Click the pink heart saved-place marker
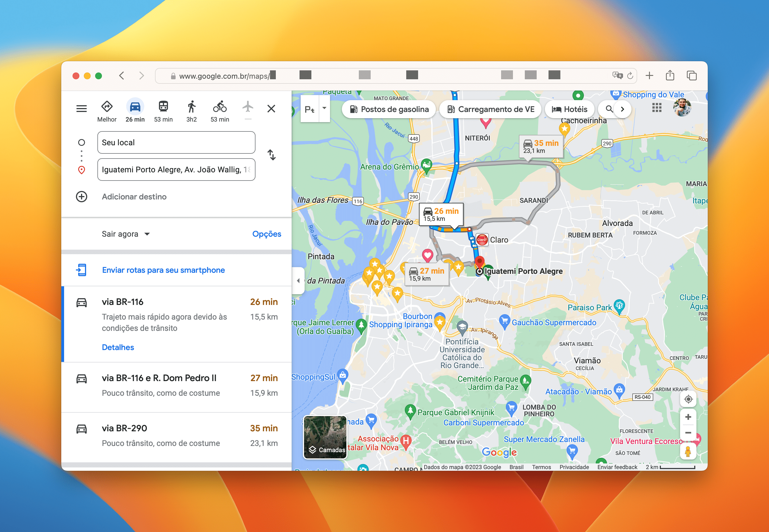 [x=427, y=256]
